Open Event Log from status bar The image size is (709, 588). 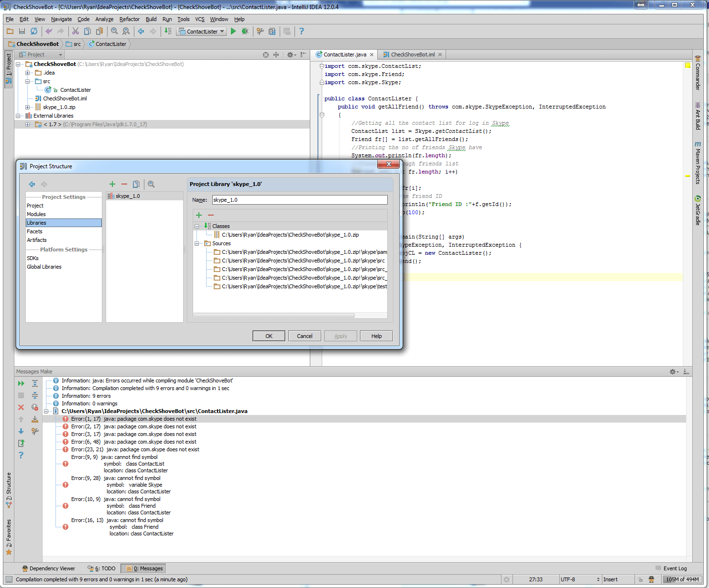671,568
